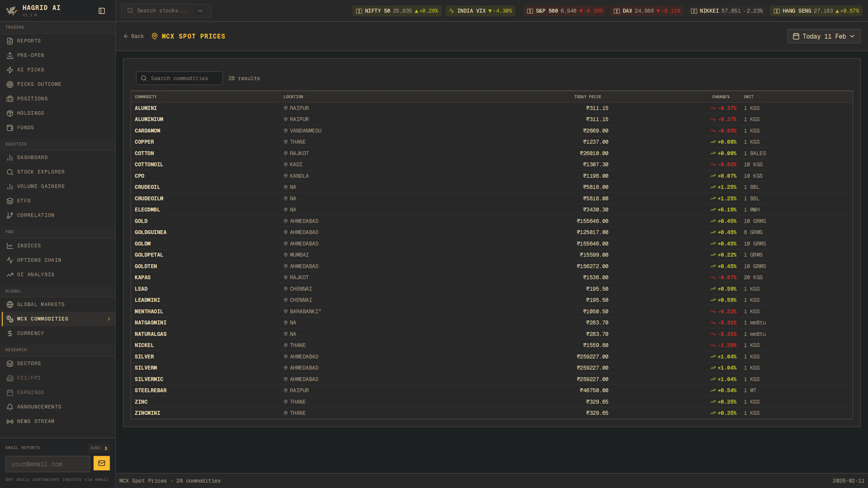868x488 pixels.
Task: Select the NIFTY 50 ticker chip
Action: click(397, 11)
